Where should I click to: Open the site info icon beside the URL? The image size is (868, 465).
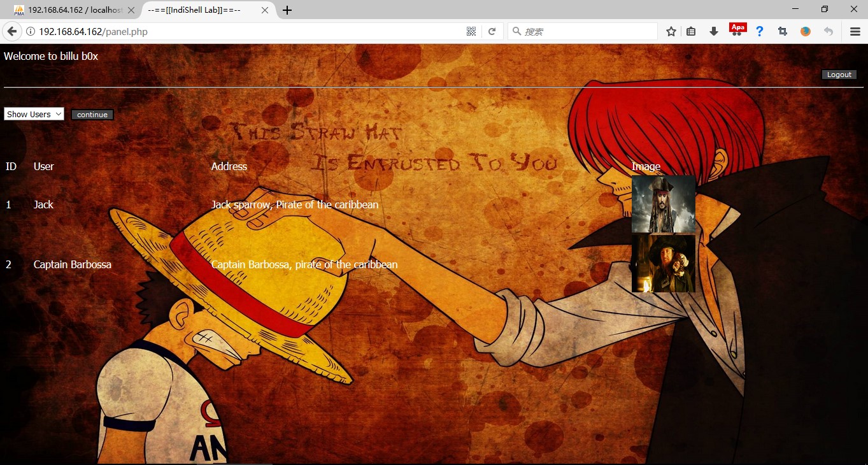30,31
